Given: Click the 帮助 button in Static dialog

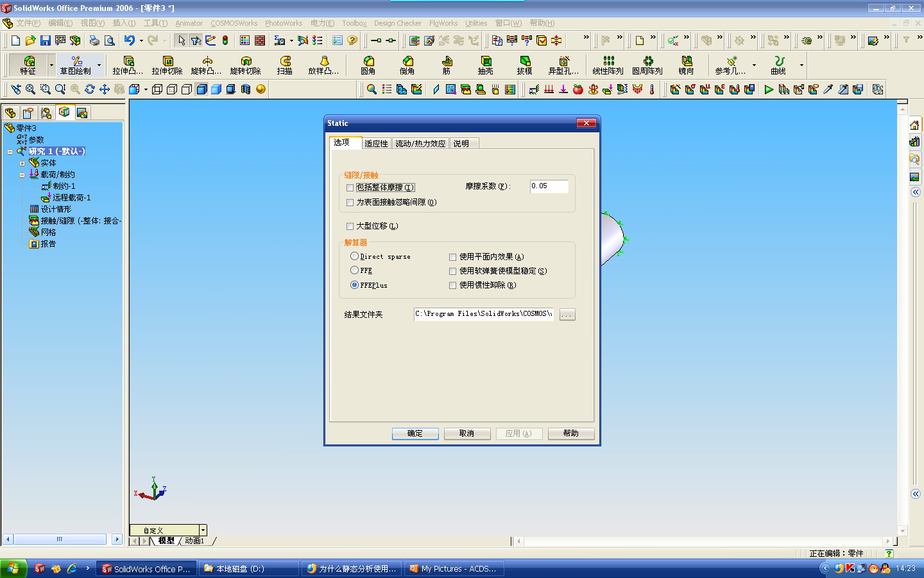Looking at the screenshot, I should coord(571,433).
